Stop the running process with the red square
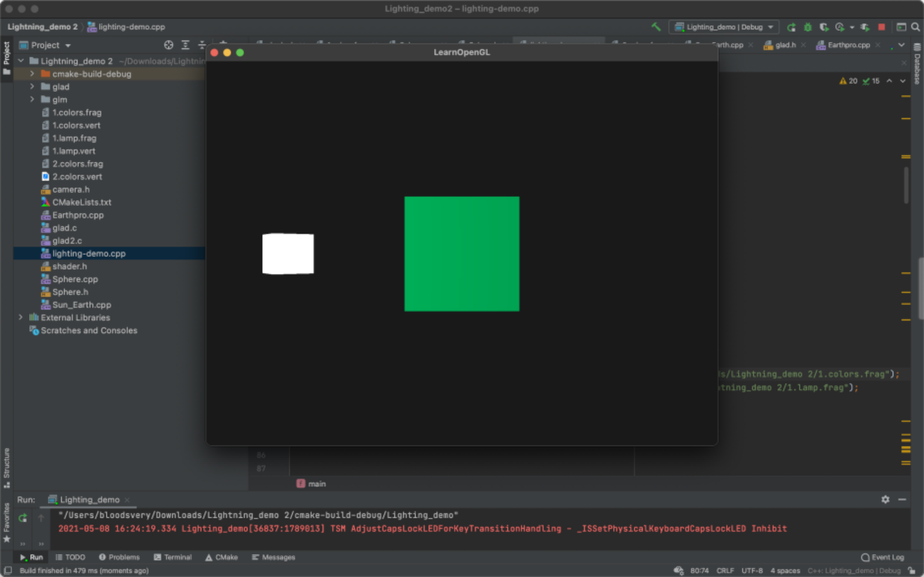924x577 pixels. (882, 27)
